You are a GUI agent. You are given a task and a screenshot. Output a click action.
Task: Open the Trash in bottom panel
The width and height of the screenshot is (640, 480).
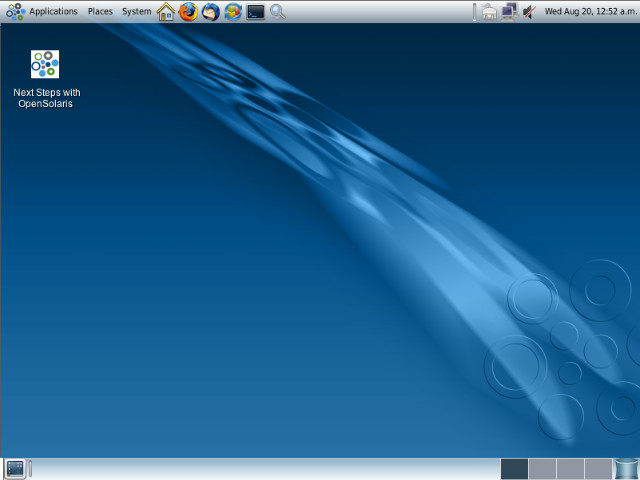[626, 469]
